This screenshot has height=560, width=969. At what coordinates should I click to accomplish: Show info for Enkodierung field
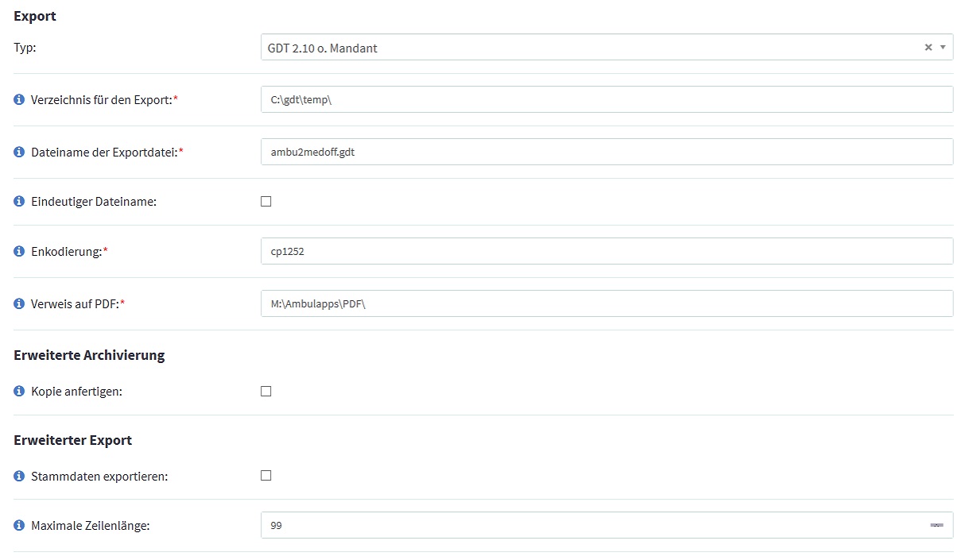(x=19, y=251)
